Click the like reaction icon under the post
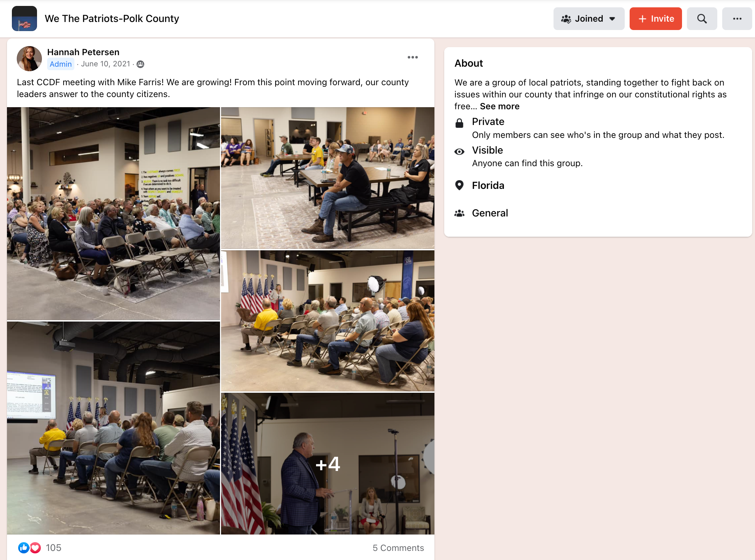 pyautogui.click(x=24, y=548)
